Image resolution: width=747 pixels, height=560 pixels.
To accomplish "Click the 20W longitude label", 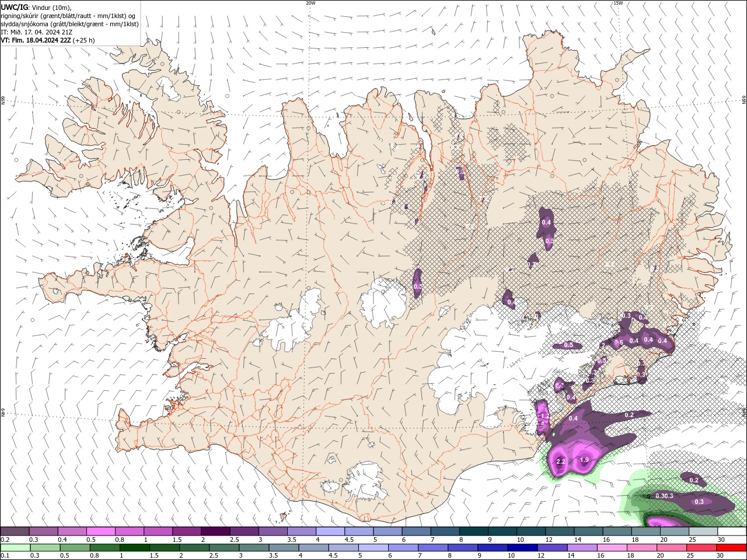I will point(310,3).
